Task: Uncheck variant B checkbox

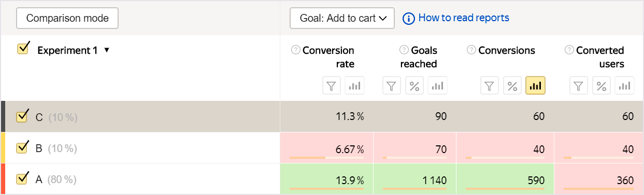Action: (22, 147)
